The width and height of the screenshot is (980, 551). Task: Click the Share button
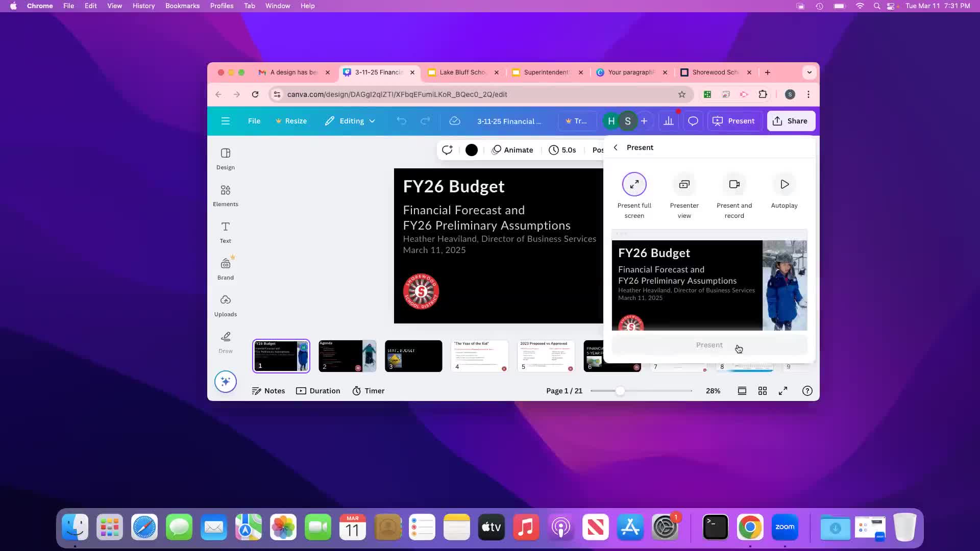[791, 121]
